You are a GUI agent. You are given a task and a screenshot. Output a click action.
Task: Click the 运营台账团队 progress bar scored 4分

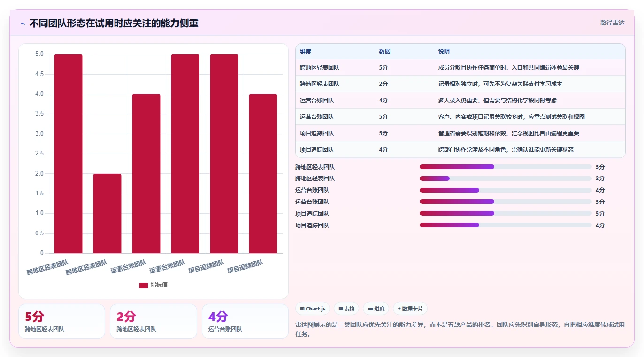click(506, 190)
